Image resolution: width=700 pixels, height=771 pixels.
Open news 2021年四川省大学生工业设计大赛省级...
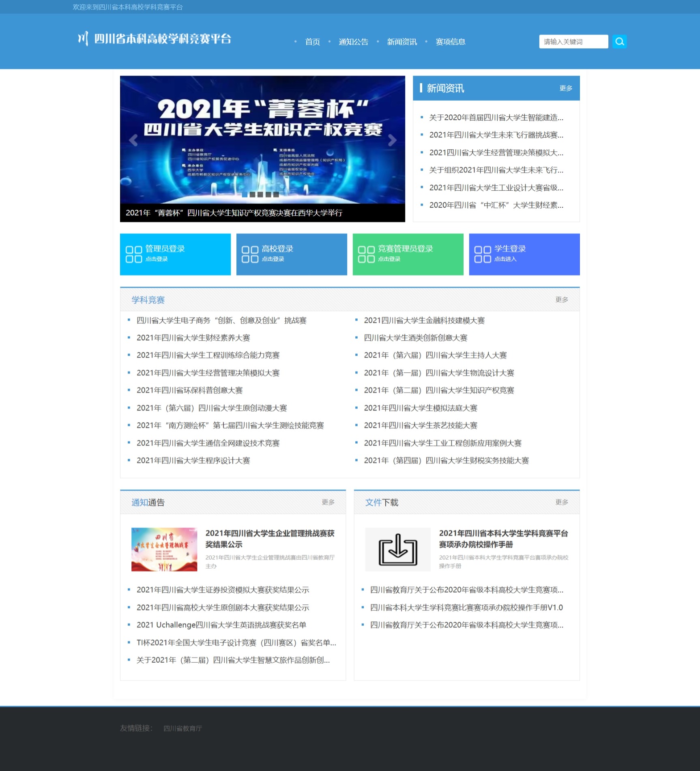pos(496,188)
